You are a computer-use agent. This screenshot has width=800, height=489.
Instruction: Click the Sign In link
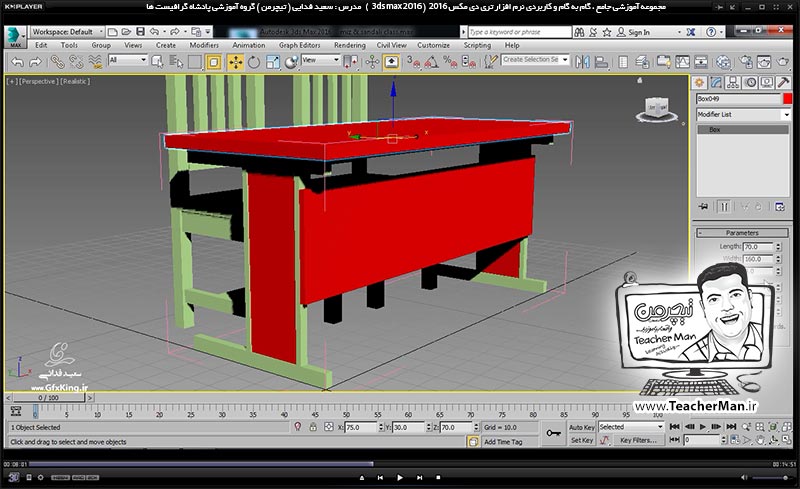point(639,32)
